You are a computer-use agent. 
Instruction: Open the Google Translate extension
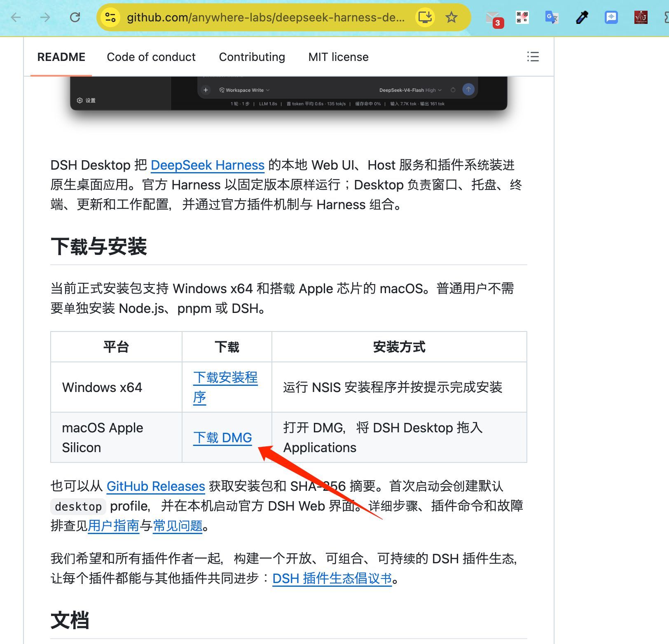552,17
